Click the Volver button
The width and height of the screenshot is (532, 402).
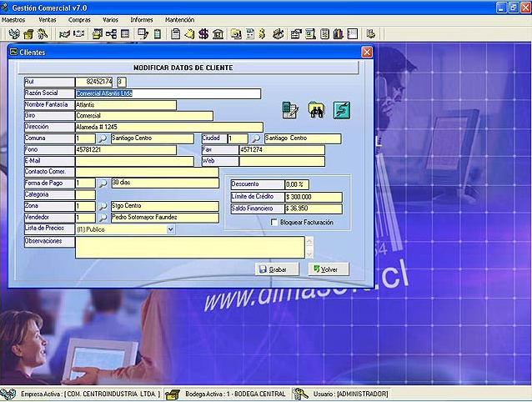click(x=329, y=269)
